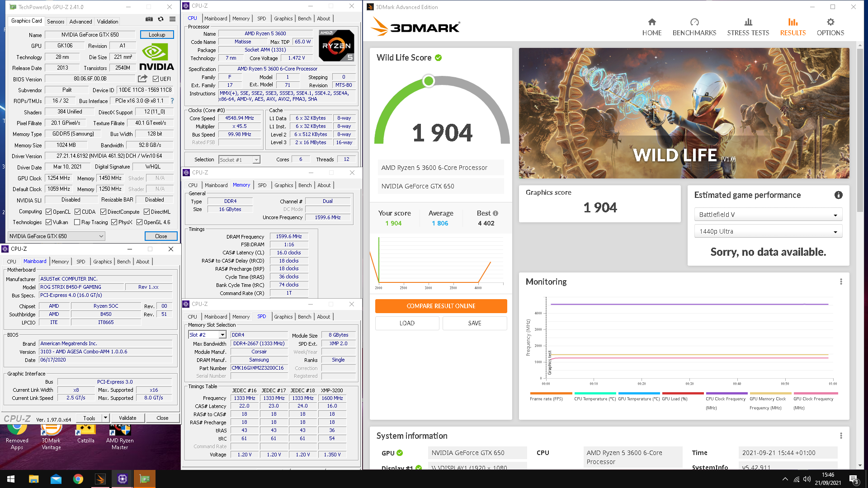Open the notification center icon
This screenshot has width=868, height=488.
coord(854,479)
